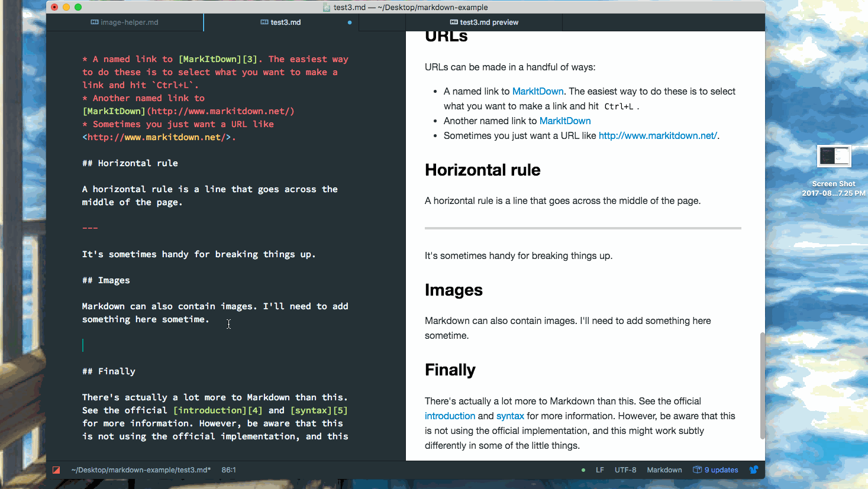Open the Markdown grammar selector
Image resolution: width=868 pixels, height=489 pixels.
coord(664,469)
